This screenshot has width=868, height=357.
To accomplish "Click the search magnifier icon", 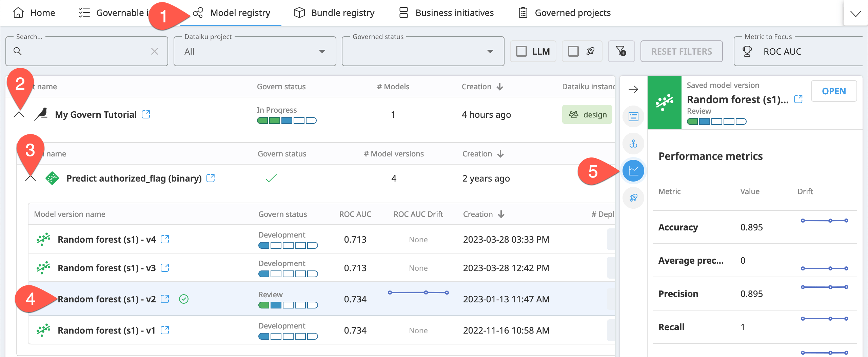I will click(x=18, y=51).
